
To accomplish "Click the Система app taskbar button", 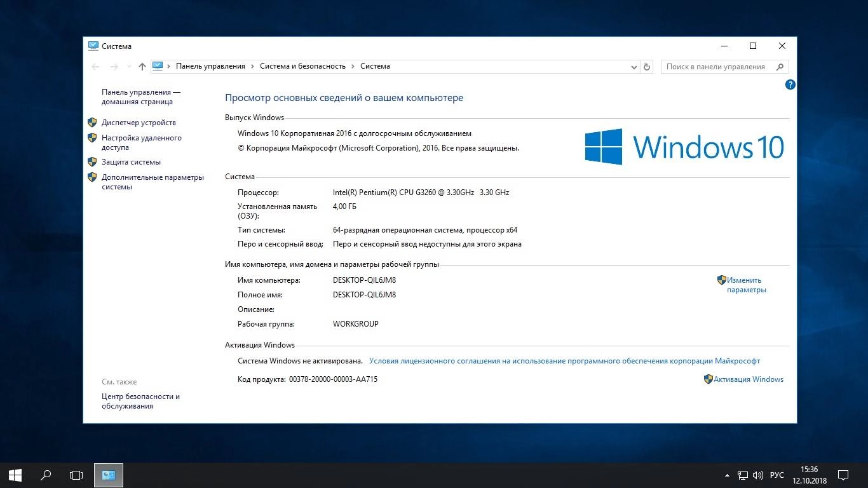I will coord(109,475).
